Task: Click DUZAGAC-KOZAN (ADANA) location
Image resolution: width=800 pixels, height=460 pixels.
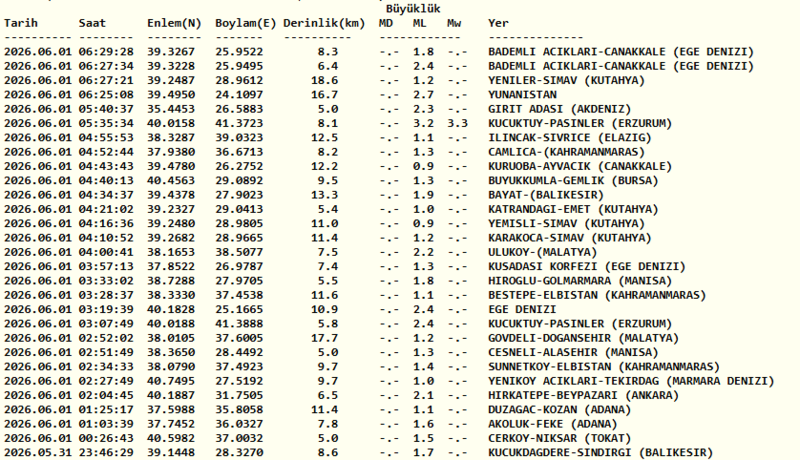Action: (560, 410)
